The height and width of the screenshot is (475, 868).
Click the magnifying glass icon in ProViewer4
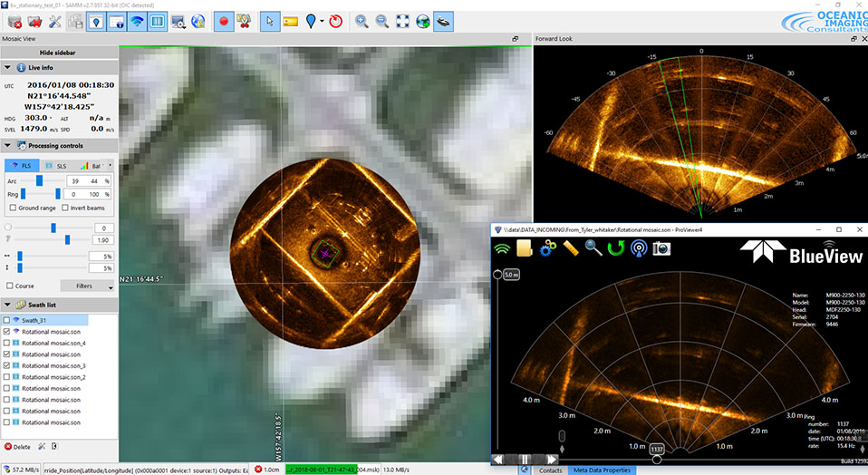(x=593, y=248)
